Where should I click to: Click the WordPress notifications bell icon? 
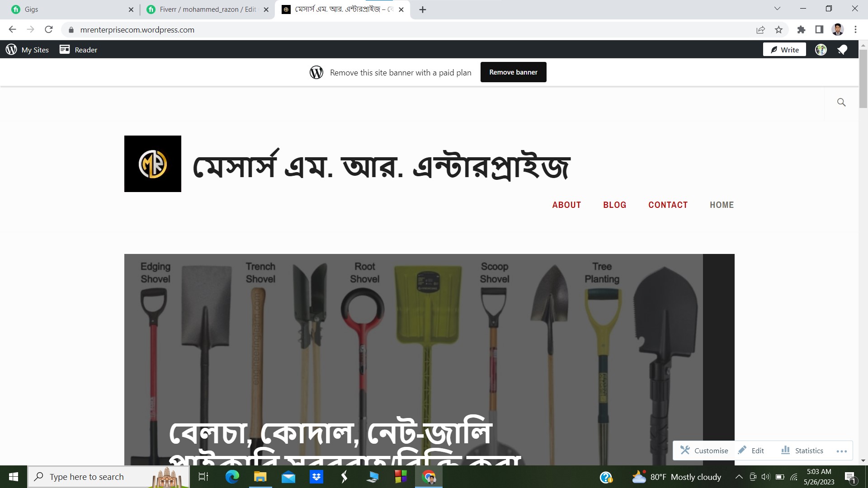click(x=842, y=50)
